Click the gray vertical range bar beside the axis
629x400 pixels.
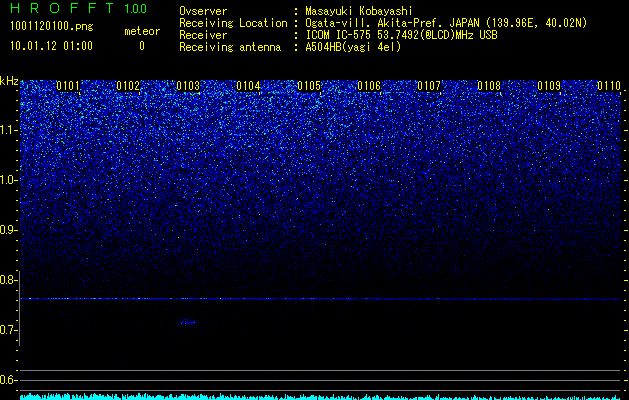(x=20, y=308)
